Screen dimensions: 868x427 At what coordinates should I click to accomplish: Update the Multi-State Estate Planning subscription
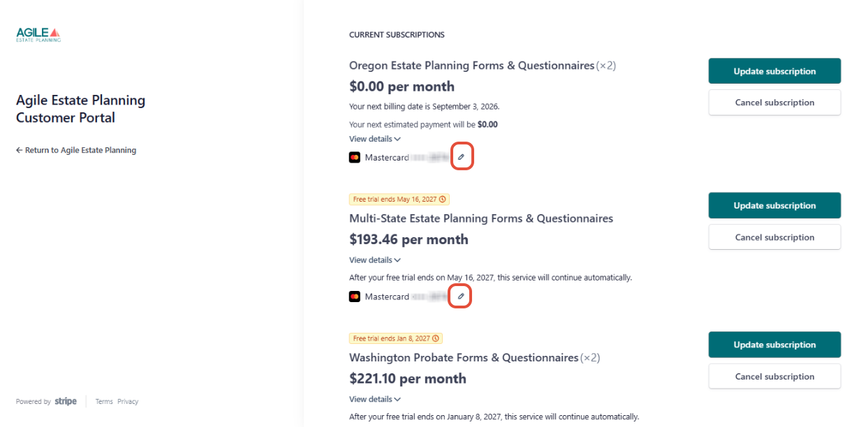[x=774, y=206]
